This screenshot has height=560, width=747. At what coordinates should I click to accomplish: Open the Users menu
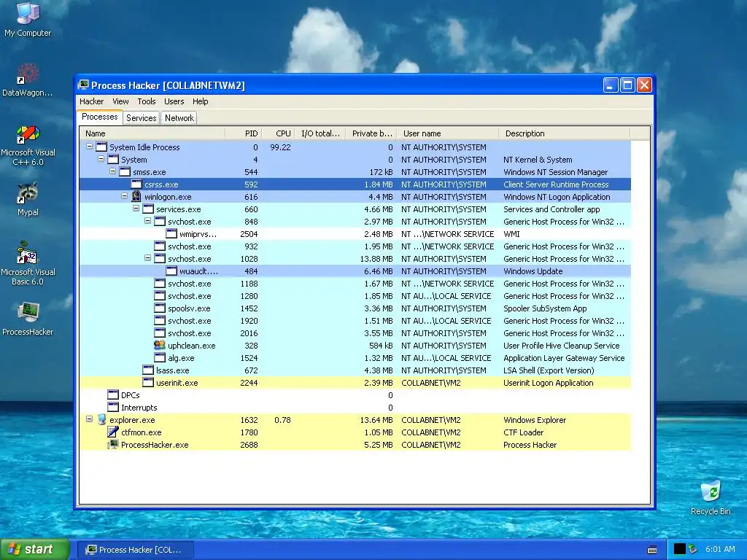coord(174,101)
